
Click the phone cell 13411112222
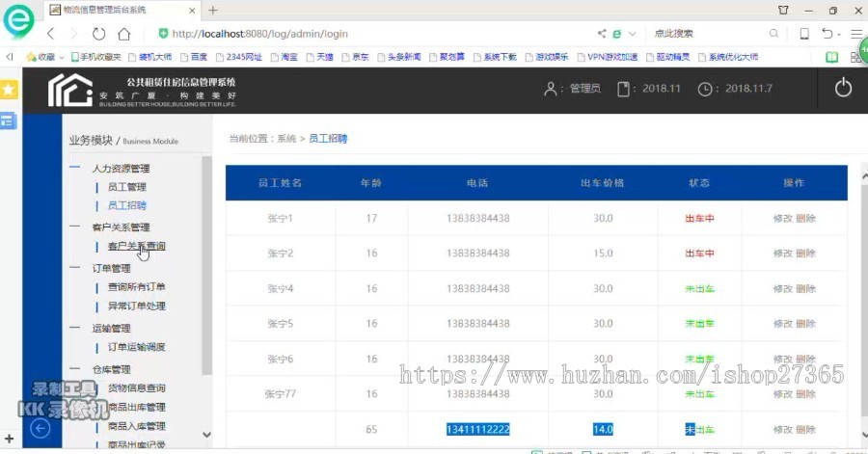tap(477, 429)
